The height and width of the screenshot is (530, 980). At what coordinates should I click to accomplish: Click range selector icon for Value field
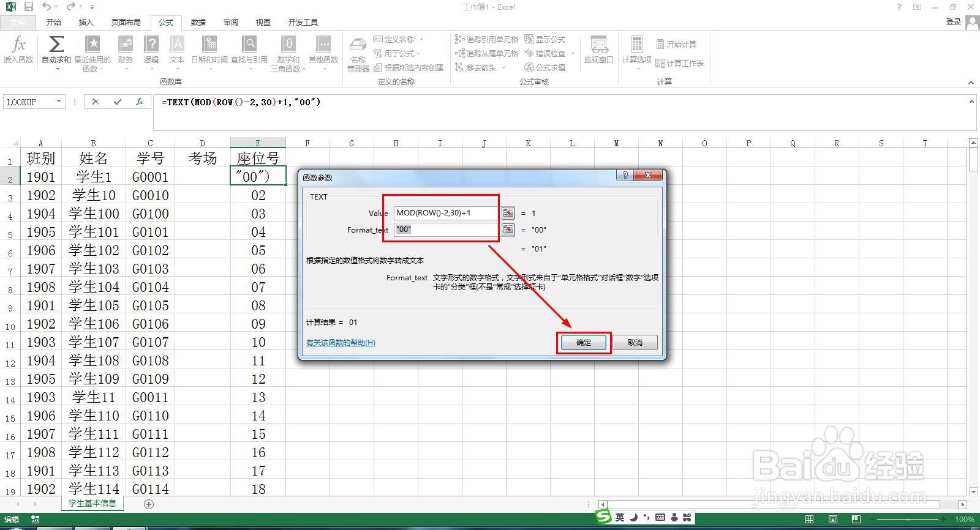click(508, 213)
